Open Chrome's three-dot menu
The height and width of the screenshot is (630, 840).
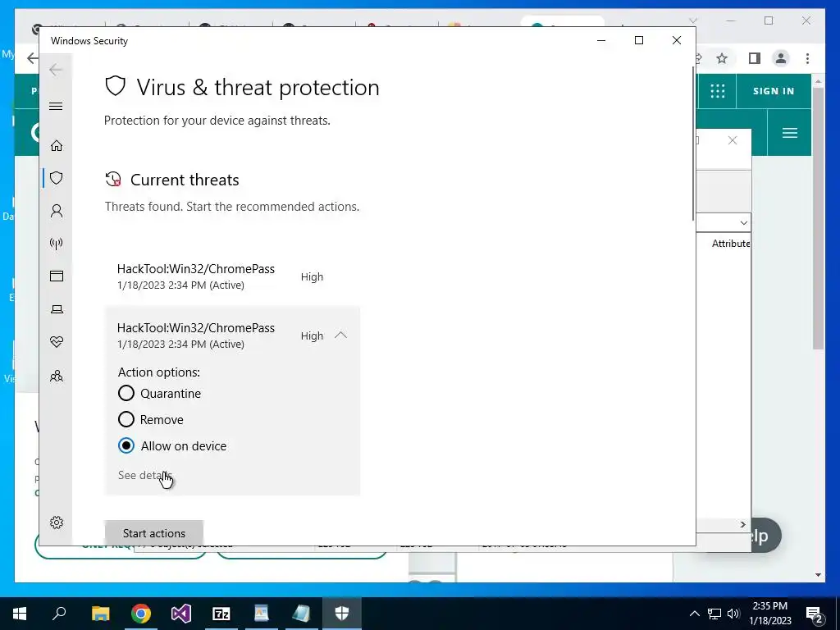click(x=807, y=58)
